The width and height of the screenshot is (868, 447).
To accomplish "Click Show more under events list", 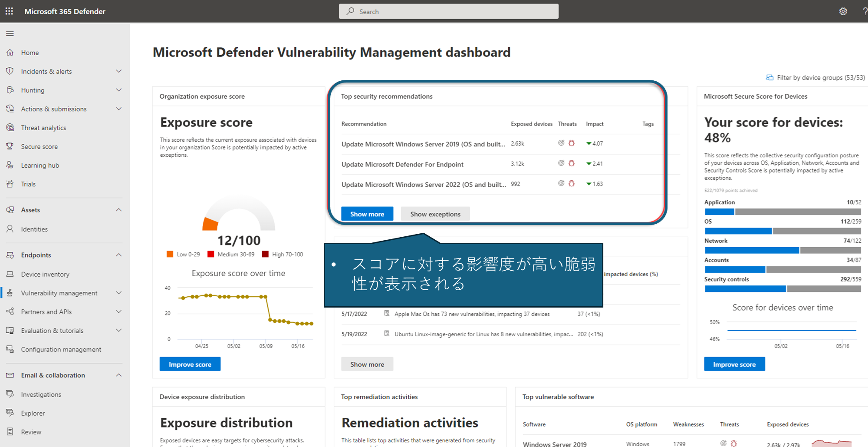I will pyautogui.click(x=367, y=364).
